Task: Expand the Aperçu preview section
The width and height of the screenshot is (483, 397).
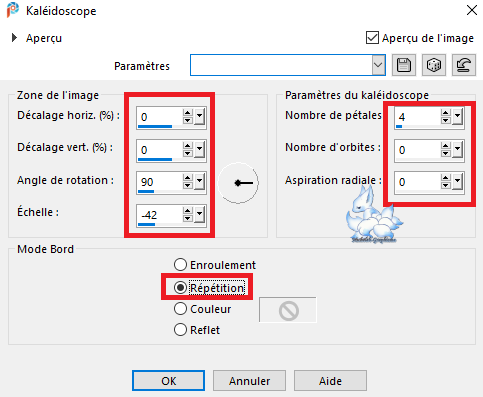Action: pyautogui.click(x=14, y=38)
